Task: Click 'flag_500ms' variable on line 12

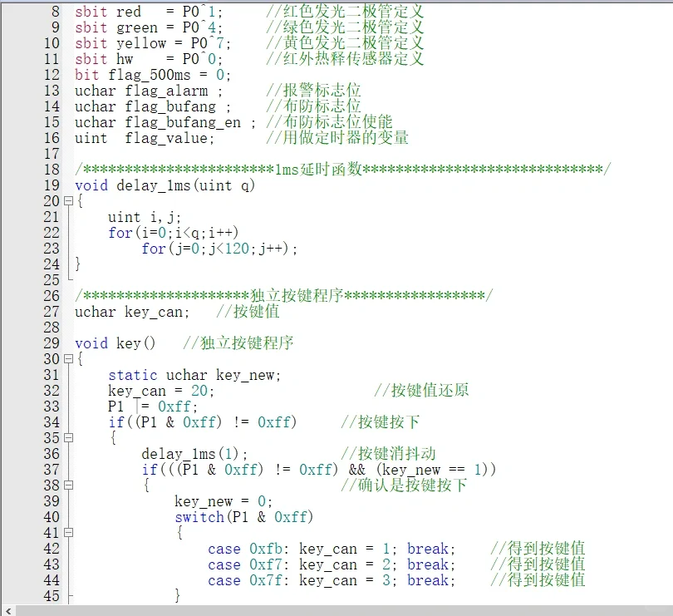Action: point(149,75)
